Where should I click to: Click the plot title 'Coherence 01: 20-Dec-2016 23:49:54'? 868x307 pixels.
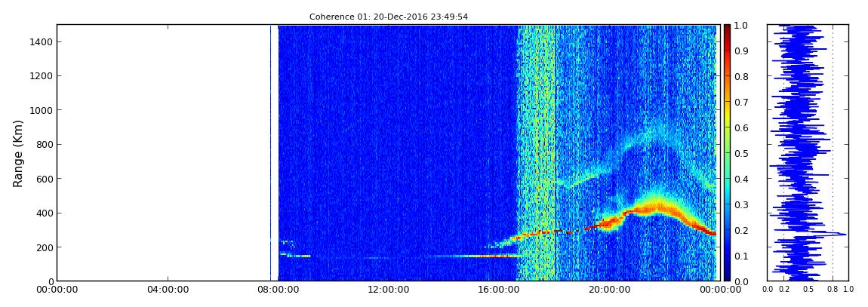(388, 17)
